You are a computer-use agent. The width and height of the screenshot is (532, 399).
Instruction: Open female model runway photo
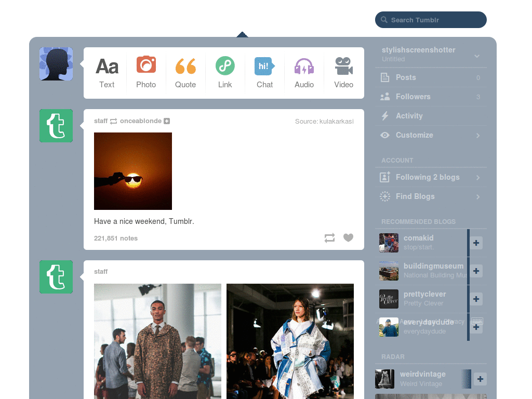290,341
